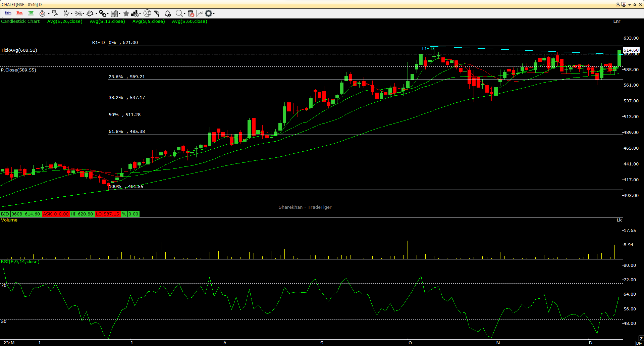Screen dimensions: 644x346
Task: Click the RSI(E,9,14,close) indicator label
Action: coord(20,262)
